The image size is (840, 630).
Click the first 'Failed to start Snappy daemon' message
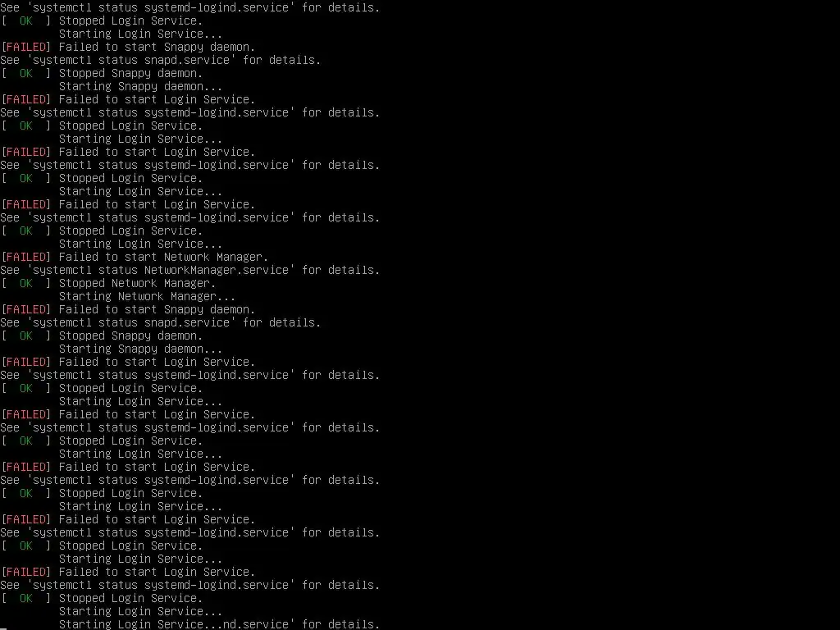(157, 47)
